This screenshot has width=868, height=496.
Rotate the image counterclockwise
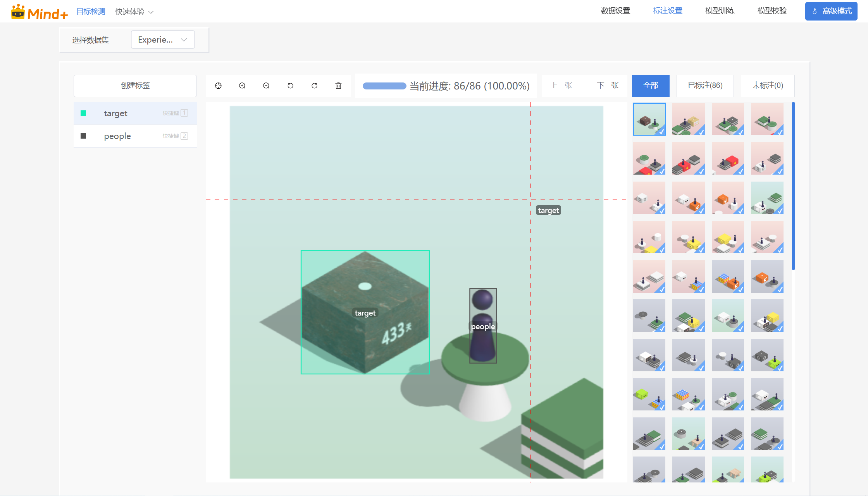(x=290, y=86)
